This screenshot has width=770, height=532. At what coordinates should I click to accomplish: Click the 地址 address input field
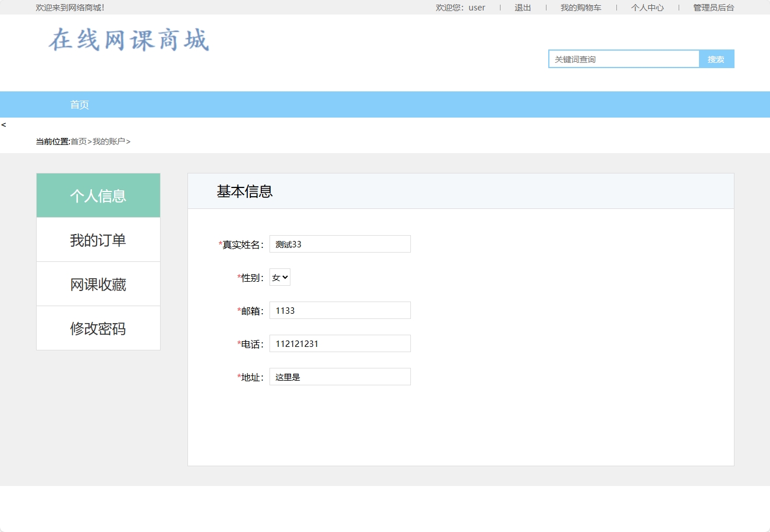click(340, 377)
